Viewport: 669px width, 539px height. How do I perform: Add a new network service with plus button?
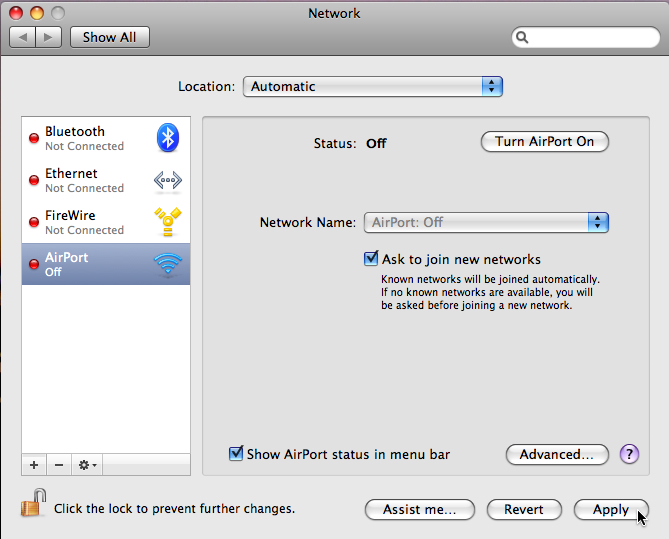click(34, 465)
